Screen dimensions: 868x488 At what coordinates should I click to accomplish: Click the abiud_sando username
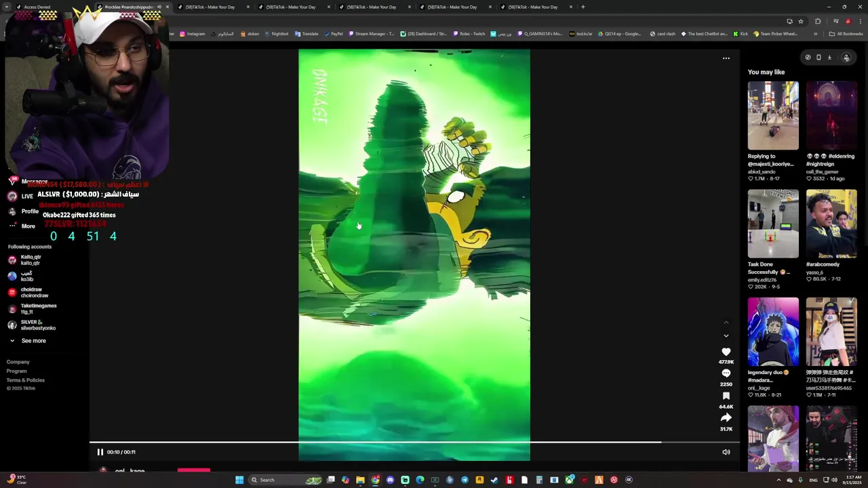[x=762, y=172]
